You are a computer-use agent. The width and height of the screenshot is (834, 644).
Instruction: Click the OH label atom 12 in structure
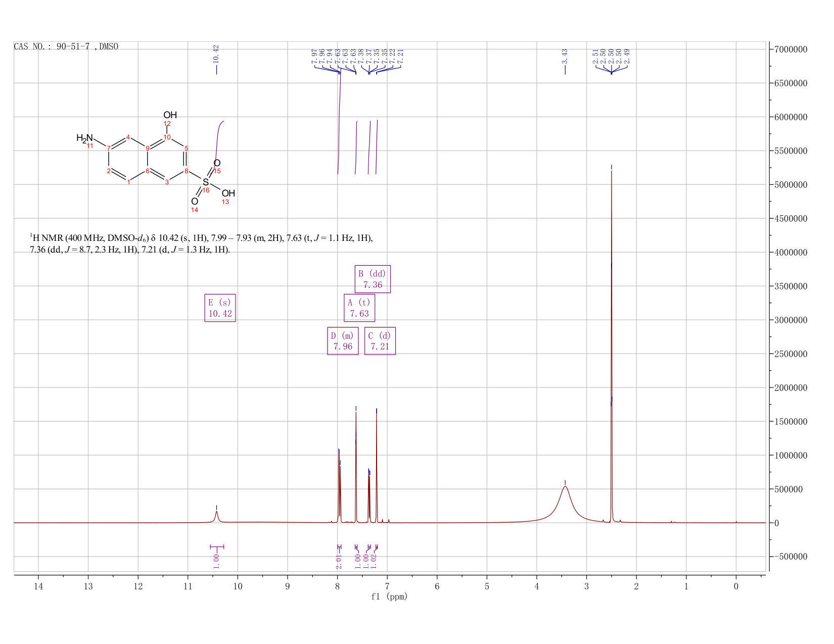tap(170, 115)
